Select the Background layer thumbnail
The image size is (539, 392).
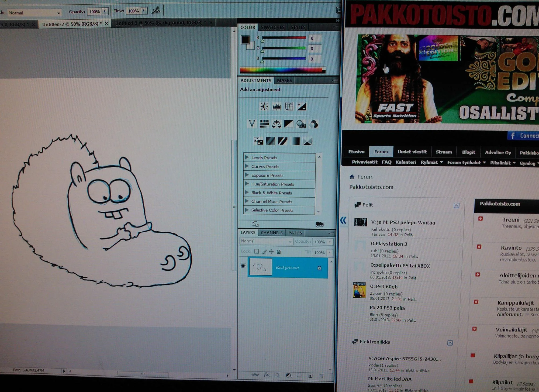click(x=260, y=267)
